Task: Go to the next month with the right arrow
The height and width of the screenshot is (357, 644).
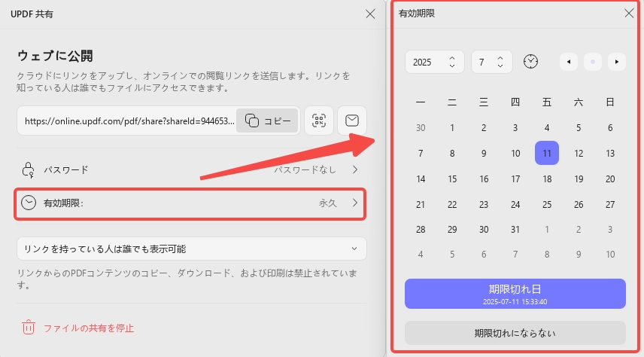Action: pyautogui.click(x=616, y=62)
